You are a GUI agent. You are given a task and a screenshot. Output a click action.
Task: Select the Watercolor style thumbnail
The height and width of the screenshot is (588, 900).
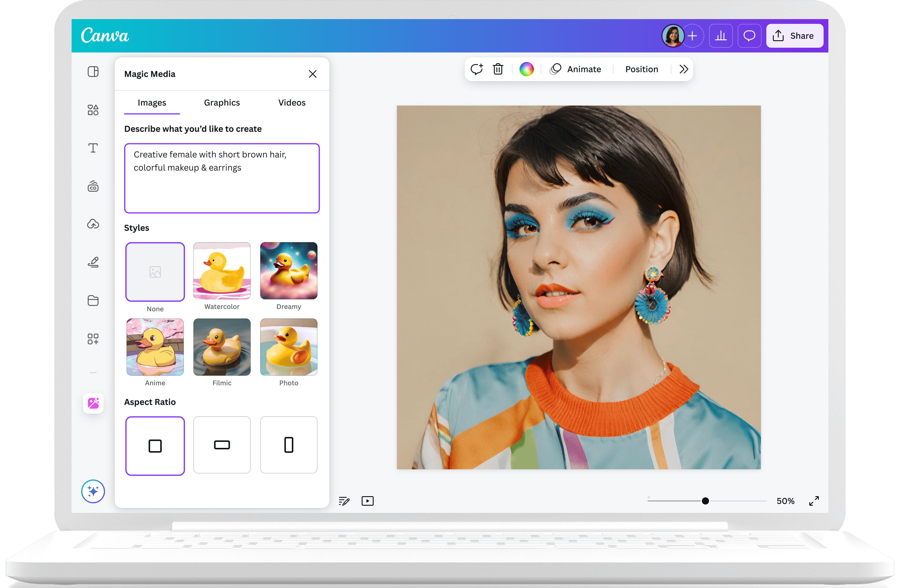click(x=222, y=271)
